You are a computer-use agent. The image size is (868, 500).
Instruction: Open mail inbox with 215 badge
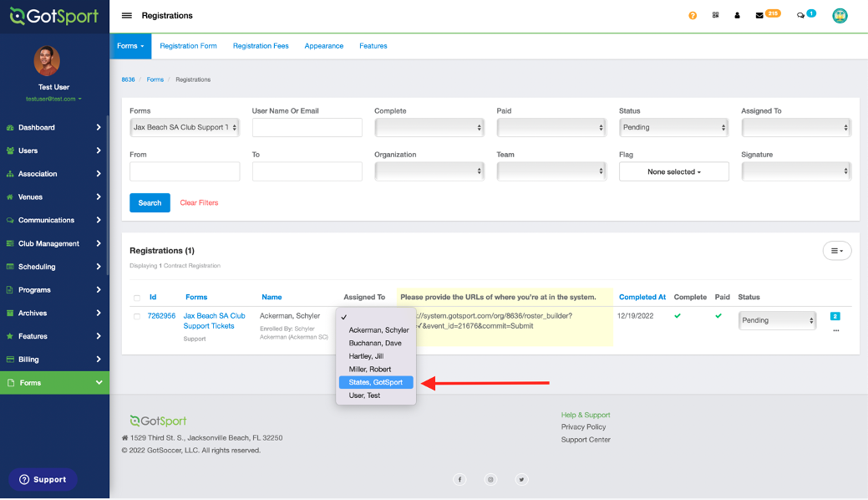[x=767, y=14]
